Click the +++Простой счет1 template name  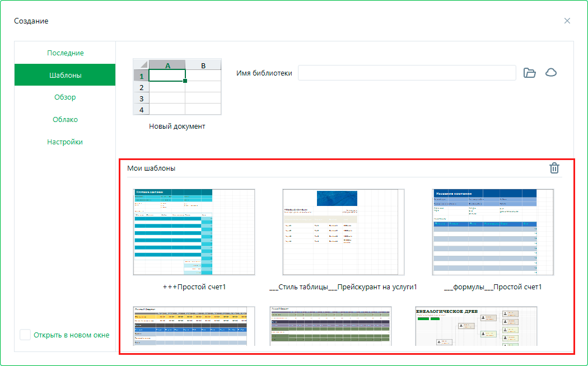(194, 287)
